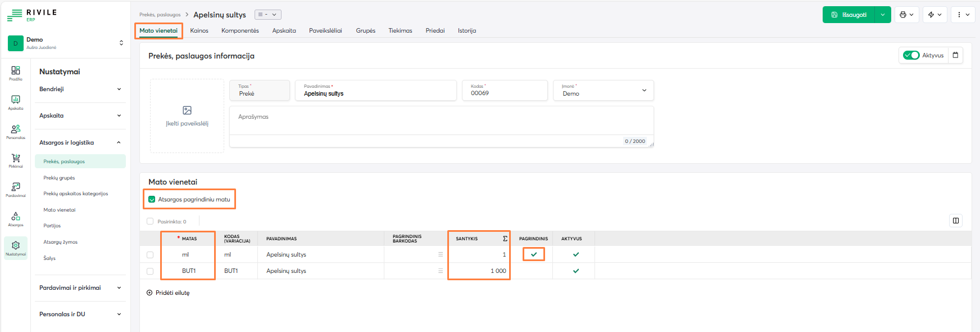Open Pardavimai icon in sidebar
This screenshot has width=980, height=332.
(x=16, y=189)
